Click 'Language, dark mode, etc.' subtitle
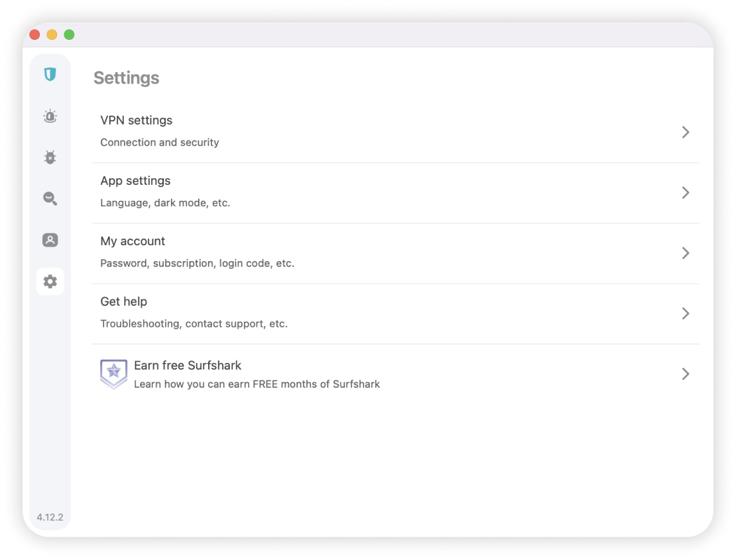This screenshot has width=736, height=560. (x=165, y=203)
